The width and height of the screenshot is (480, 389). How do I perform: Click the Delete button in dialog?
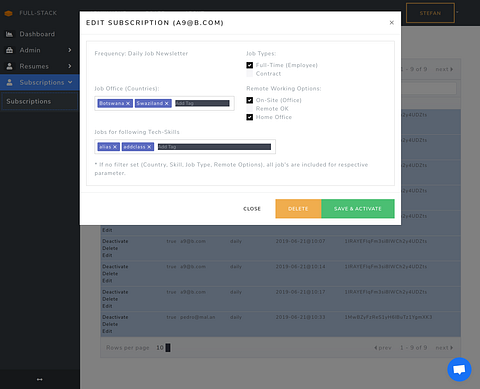coord(298,209)
